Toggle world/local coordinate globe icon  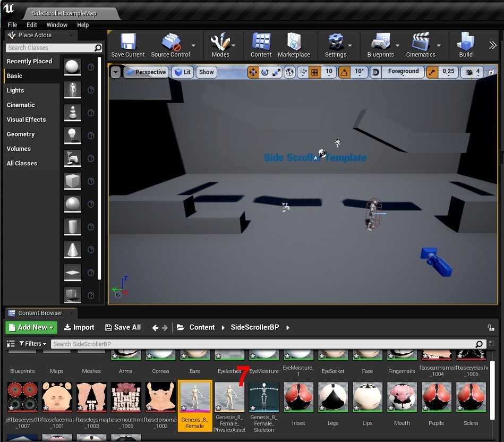(x=289, y=72)
